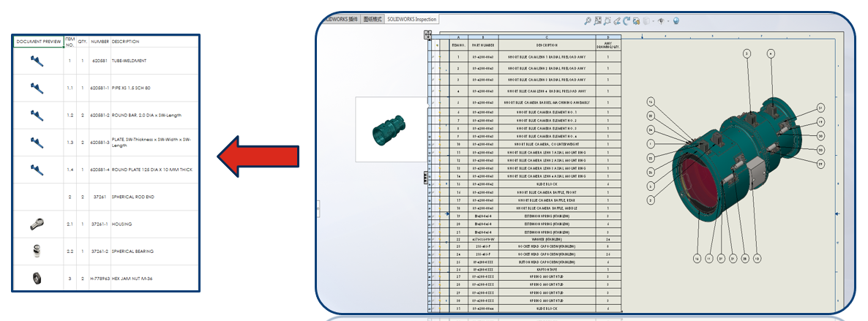Click the TUBE-WELDMENT preview thumbnail

coord(37,61)
